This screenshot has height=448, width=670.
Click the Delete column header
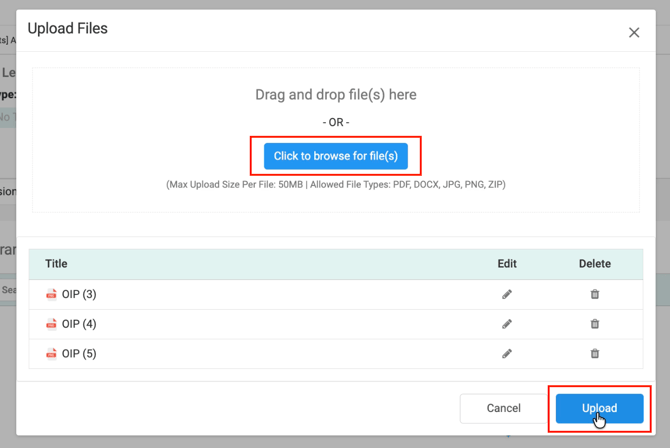[x=594, y=264]
